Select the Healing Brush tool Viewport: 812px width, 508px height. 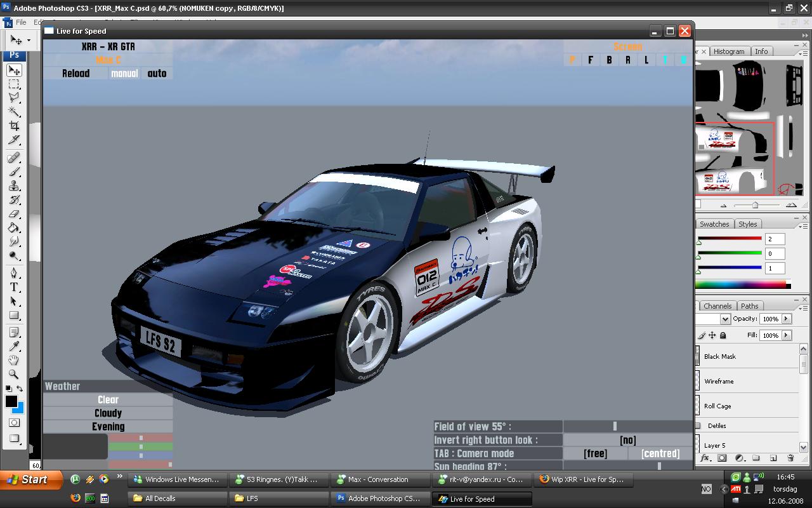point(14,157)
